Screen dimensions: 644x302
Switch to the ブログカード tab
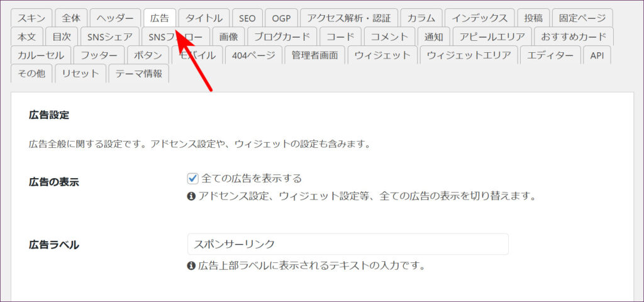point(281,36)
